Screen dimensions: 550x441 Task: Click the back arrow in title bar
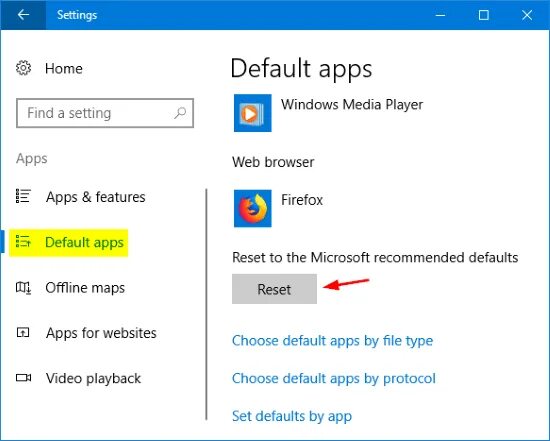[x=23, y=15]
